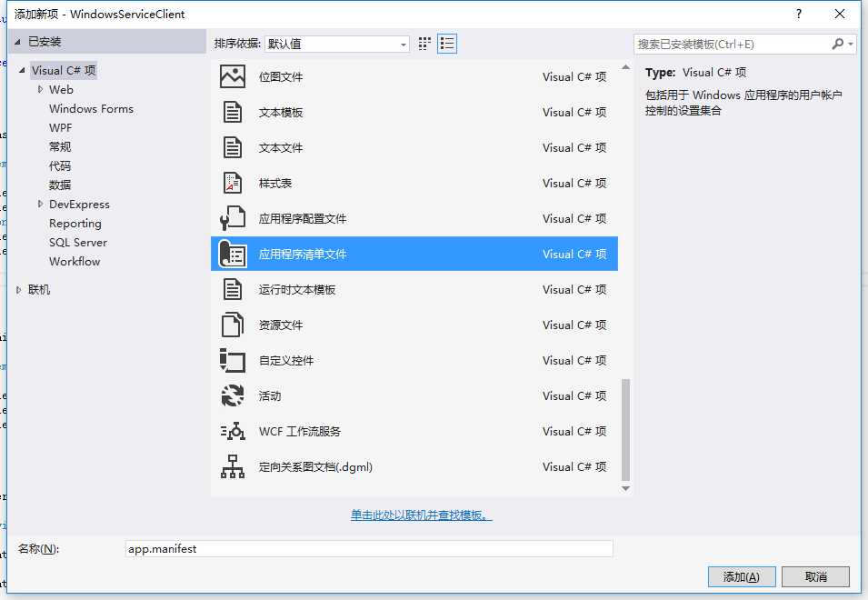
Task: Select the WPF category
Action: 60,128
